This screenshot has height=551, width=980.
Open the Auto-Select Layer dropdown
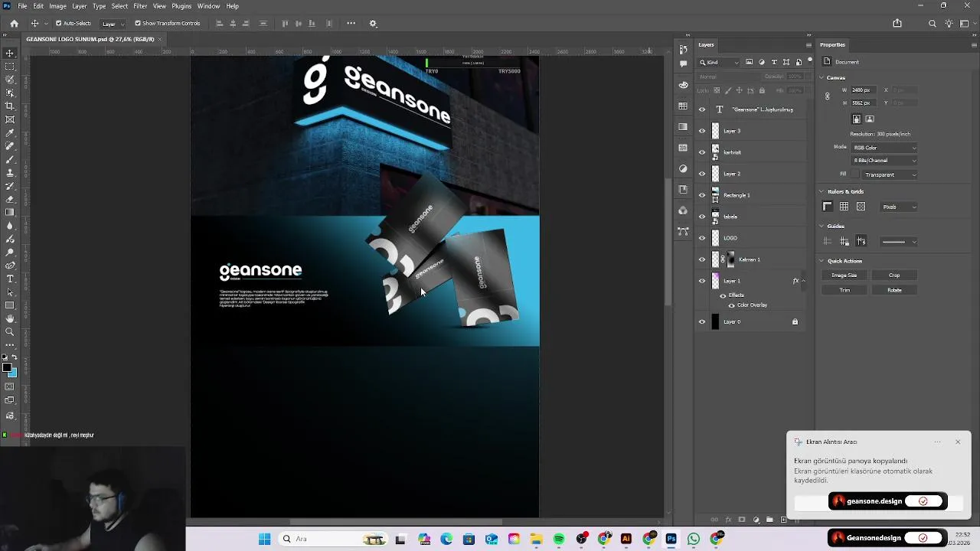pos(113,23)
